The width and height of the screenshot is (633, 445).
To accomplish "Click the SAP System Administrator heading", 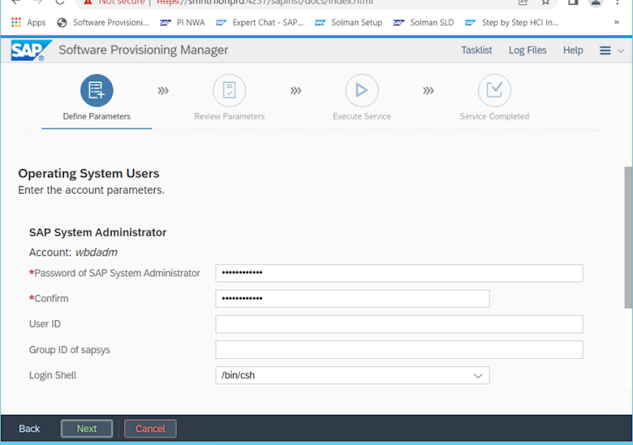I will [x=98, y=233].
